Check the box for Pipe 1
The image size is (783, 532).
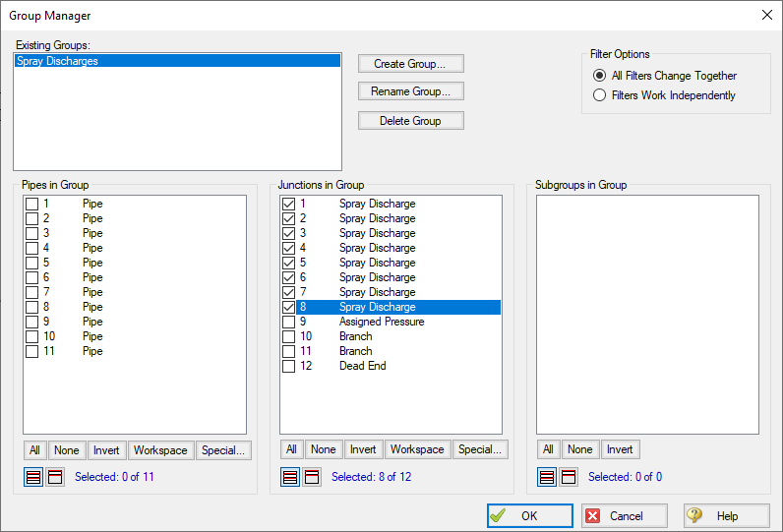(x=32, y=204)
